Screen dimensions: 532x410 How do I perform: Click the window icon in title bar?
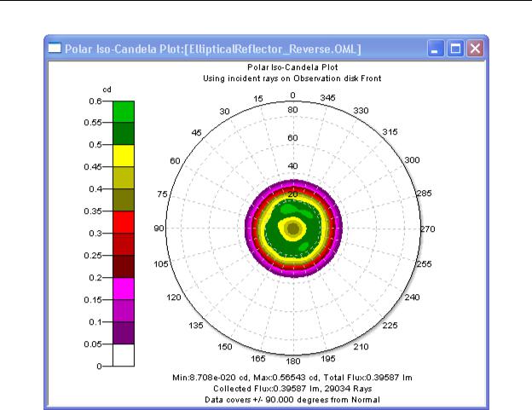click(55, 48)
